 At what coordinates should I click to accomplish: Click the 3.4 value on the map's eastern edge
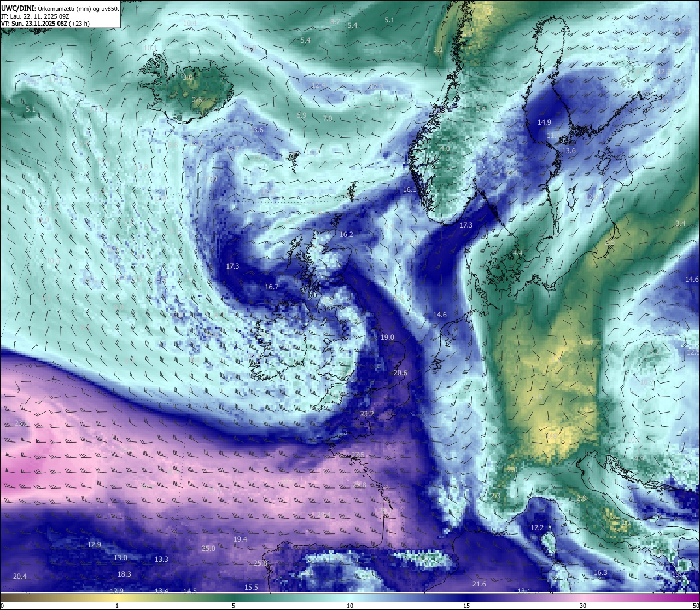click(x=680, y=224)
